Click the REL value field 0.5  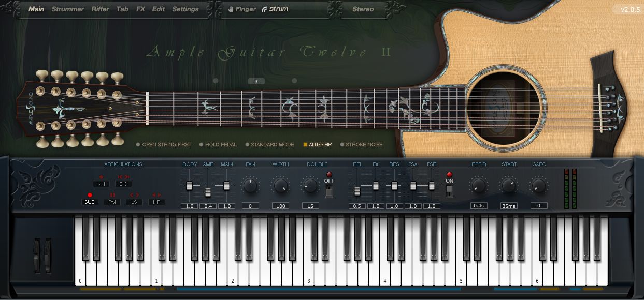(x=357, y=206)
